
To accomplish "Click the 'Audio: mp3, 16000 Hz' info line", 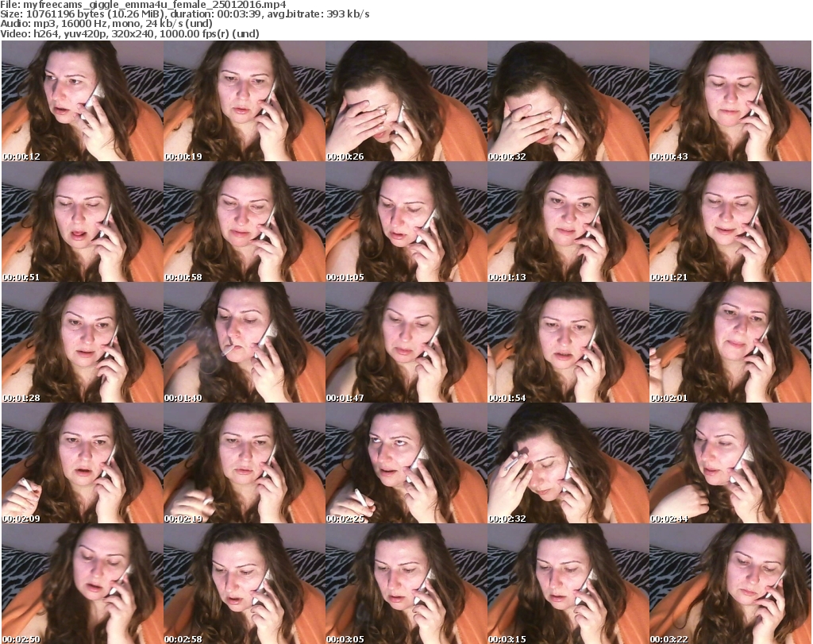I will point(106,24).
